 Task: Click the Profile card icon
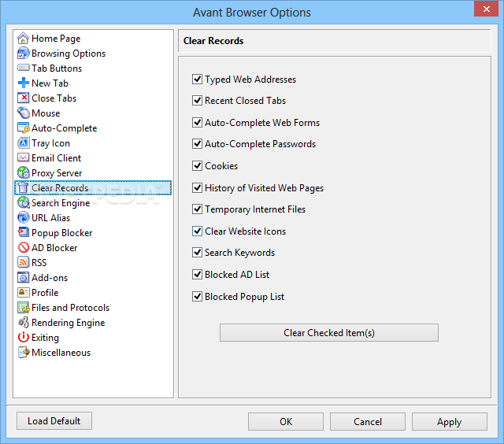tap(23, 292)
